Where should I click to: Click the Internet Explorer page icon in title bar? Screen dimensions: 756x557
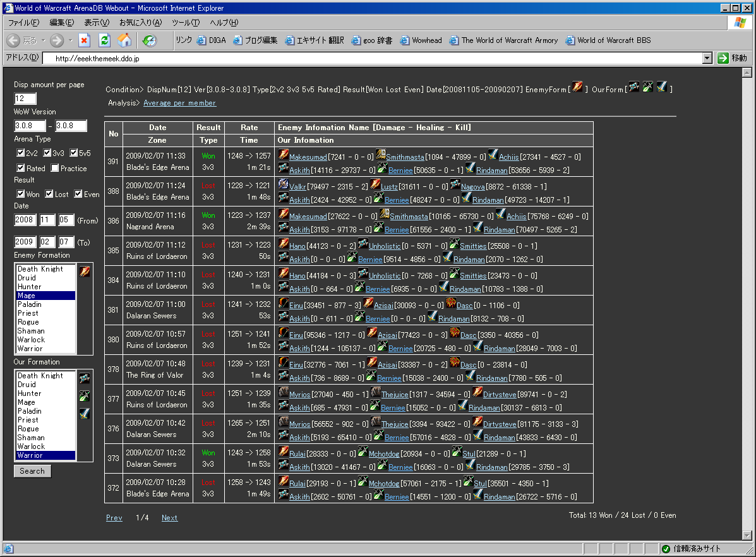tap(8, 8)
